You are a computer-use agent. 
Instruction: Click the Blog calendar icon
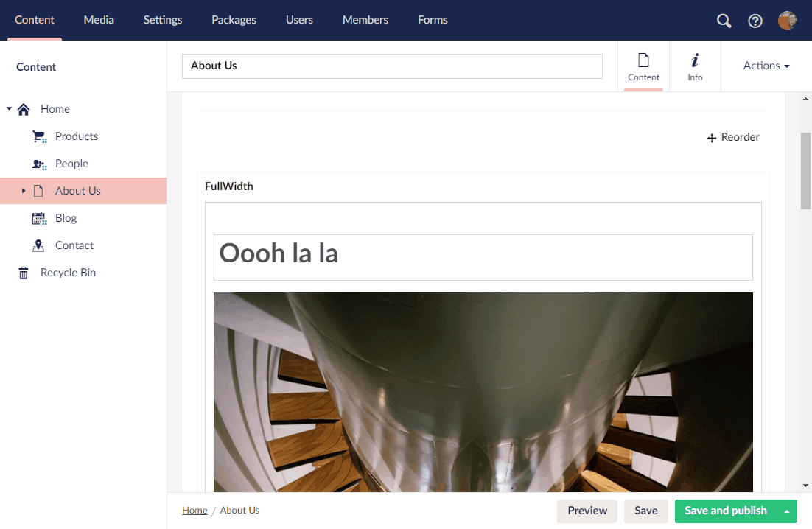[39, 218]
